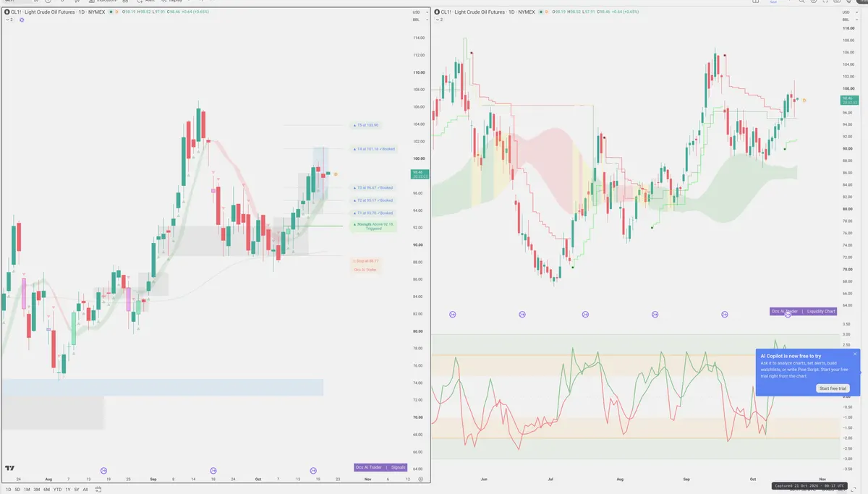Screen dimensions: 868x494
Task: Select the YTD time range
Action: point(57,490)
